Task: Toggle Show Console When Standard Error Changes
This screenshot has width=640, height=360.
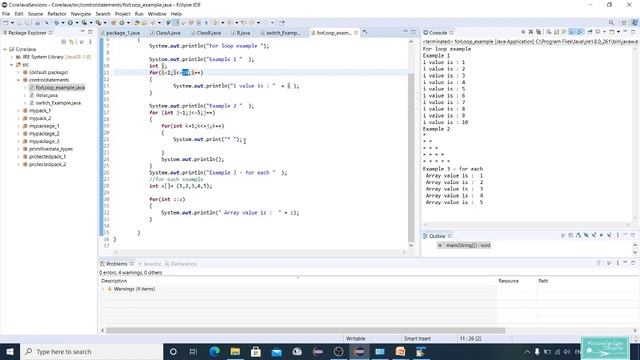Action: [x=580, y=32]
